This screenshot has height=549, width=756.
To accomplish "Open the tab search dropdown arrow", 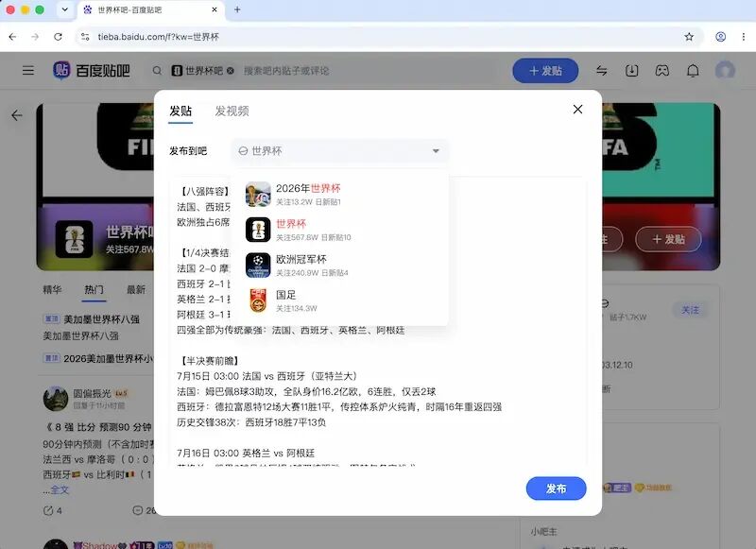I will (64, 9).
